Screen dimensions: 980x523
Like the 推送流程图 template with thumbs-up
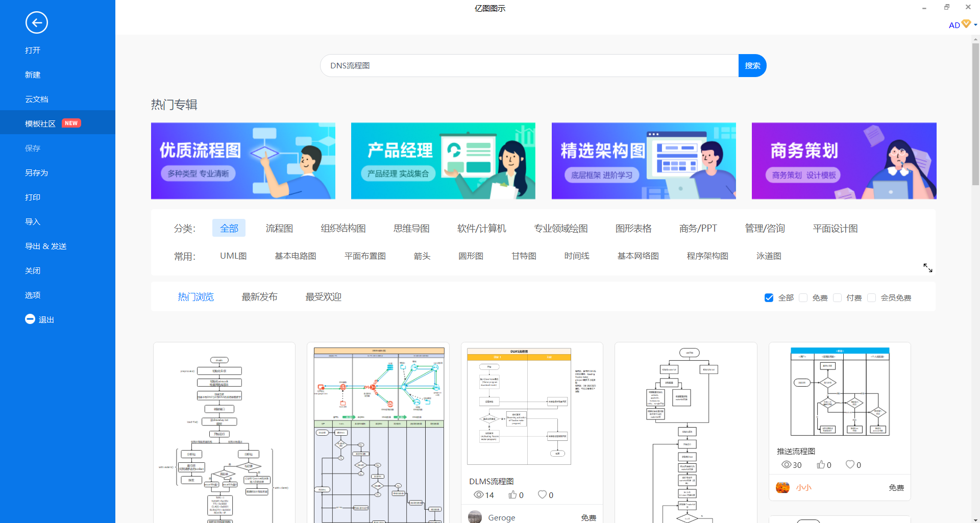(821, 464)
